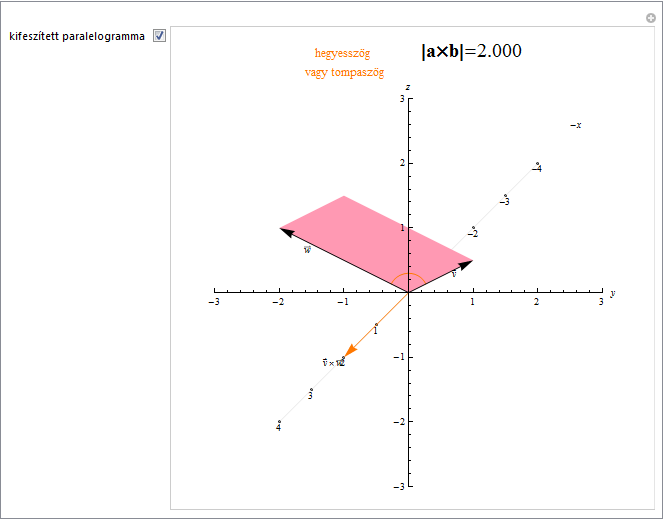Image resolution: width=665 pixels, height=521 pixels.
Task: Toggle the kifeszített paralelogramma checkbox
Action: point(160,36)
